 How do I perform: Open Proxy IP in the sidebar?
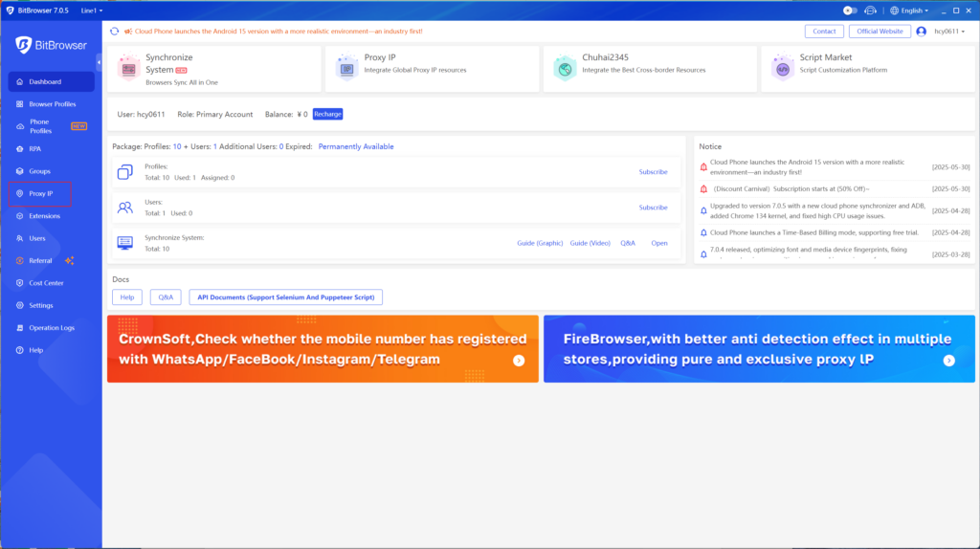(x=40, y=193)
